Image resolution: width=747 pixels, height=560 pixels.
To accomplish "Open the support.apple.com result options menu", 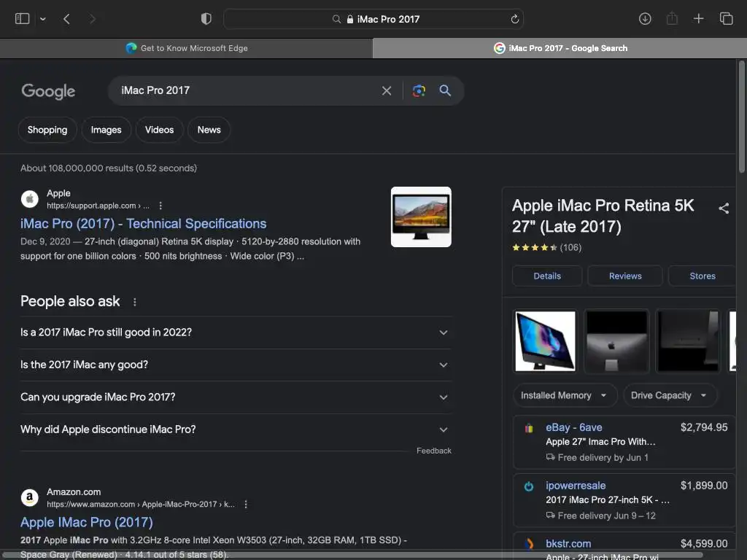I will (160, 206).
